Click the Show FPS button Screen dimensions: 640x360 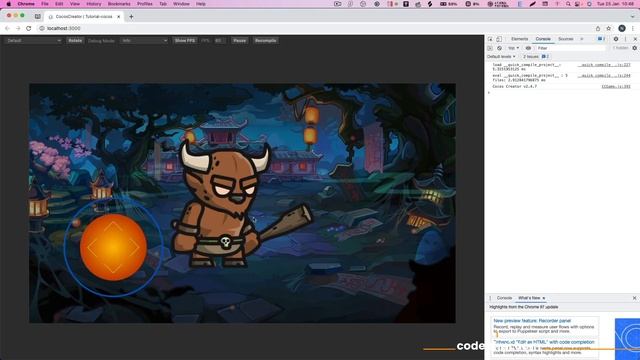pyautogui.click(x=185, y=40)
